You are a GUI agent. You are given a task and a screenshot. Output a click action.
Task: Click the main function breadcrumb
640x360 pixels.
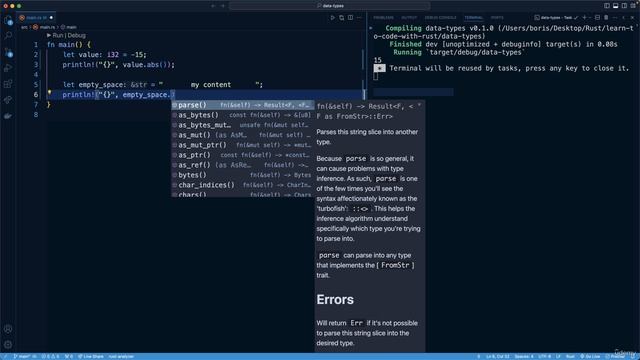click(x=69, y=27)
